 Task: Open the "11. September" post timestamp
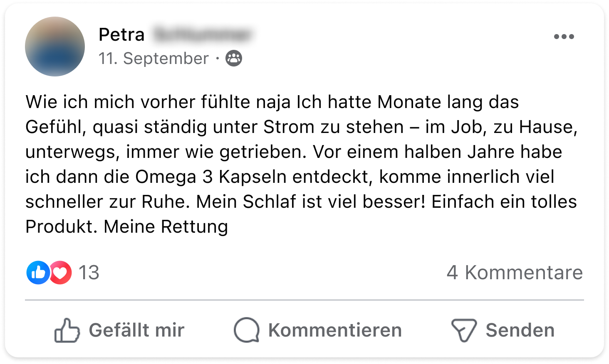click(153, 59)
